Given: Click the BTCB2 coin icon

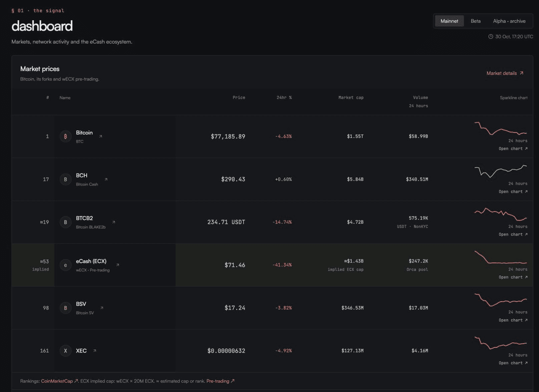Looking at the screenshot, I should point(65,222).
